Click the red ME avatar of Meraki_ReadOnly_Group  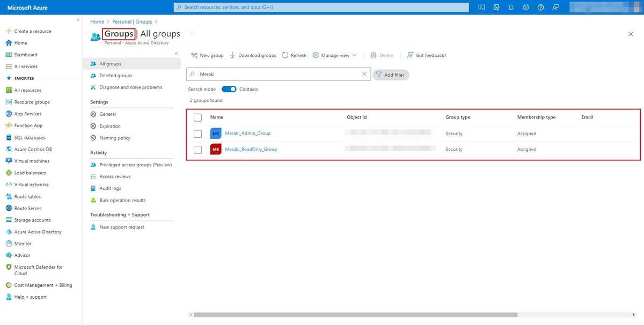pos(216,149)
